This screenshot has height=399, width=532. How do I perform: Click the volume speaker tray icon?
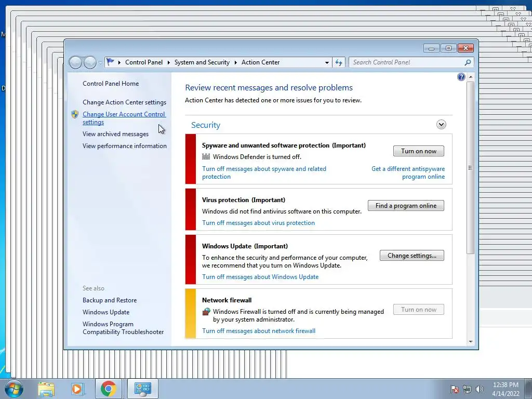480,389
